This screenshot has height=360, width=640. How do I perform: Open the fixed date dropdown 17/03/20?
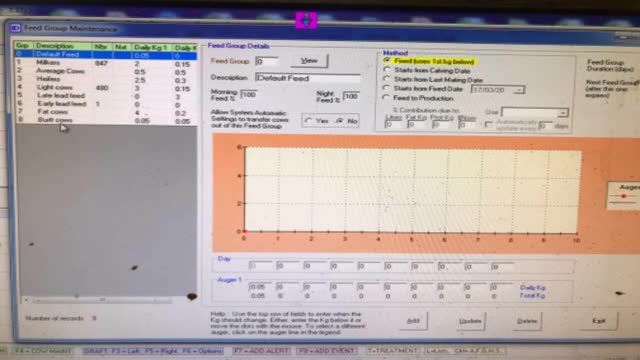(519, 89)
